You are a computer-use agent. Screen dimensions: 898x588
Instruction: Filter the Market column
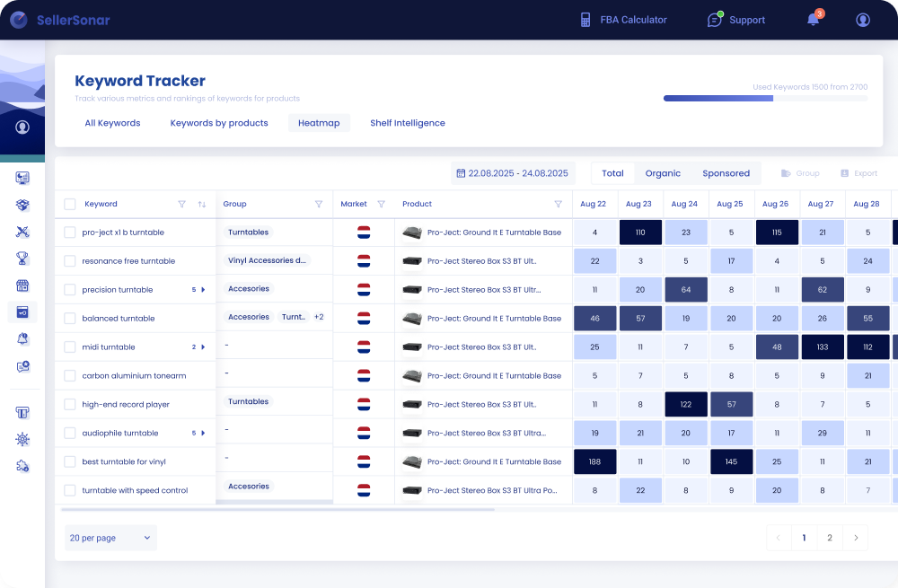(381, 205)
